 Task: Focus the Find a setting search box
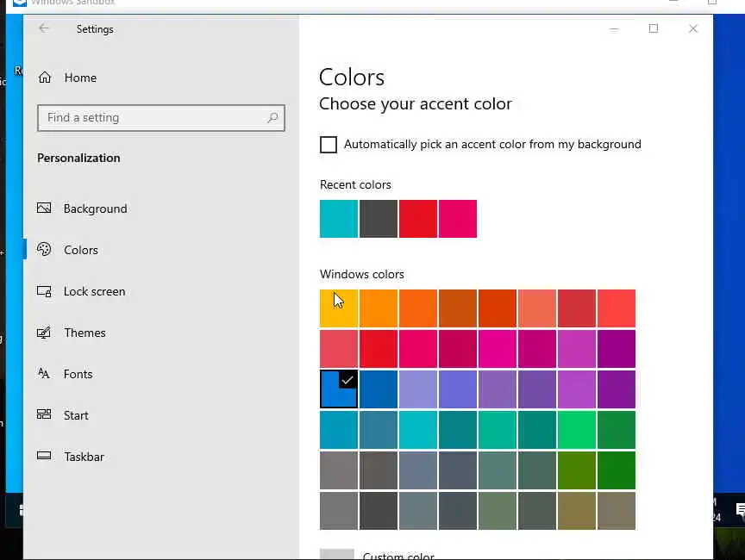tap(151, 118)
